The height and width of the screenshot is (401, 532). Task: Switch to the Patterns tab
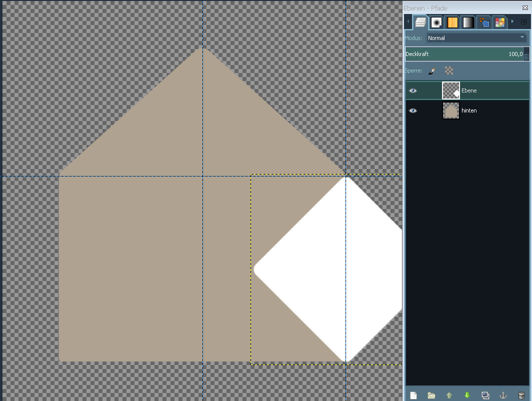(452, 22)
